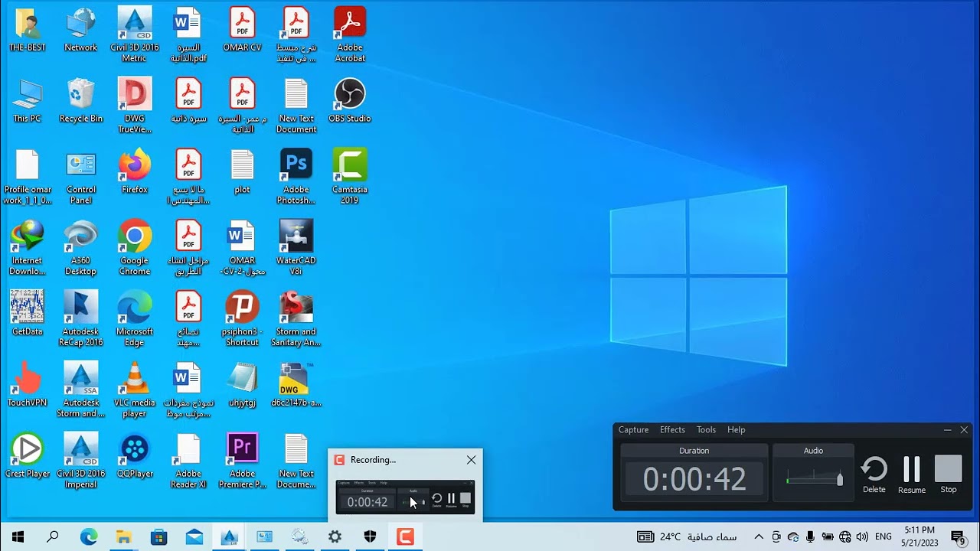Select Internet Download Manager desktop icon

(x=27, y=247)
